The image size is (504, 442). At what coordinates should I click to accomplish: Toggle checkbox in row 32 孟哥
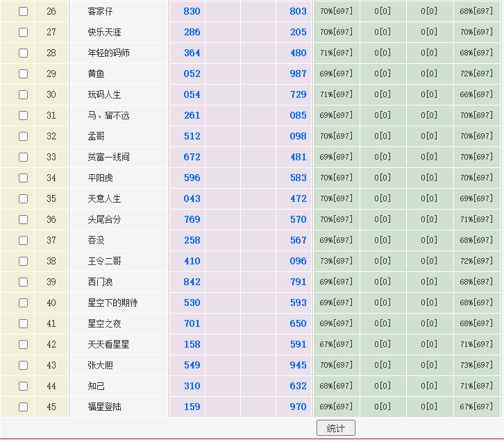click(23, 136)
